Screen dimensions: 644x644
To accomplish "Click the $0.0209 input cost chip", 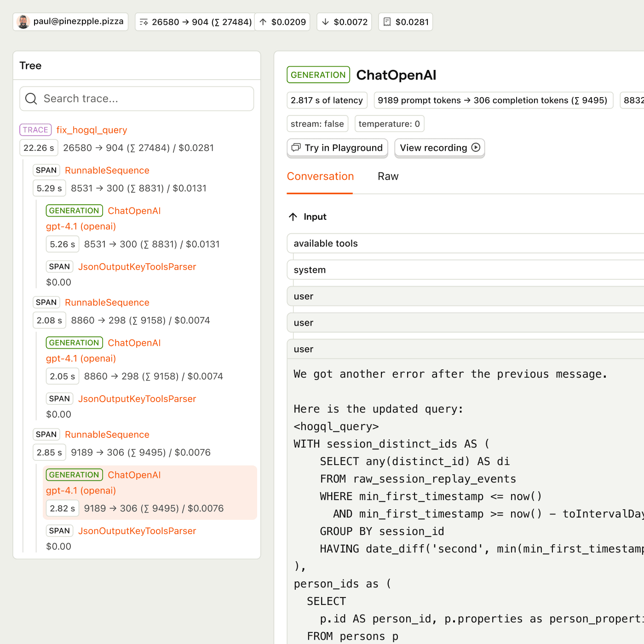I will (x=282, y=22).
